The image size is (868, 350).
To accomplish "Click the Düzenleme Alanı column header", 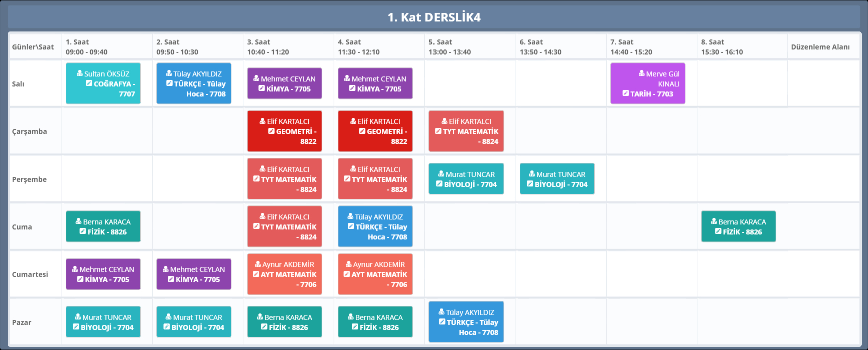I will [820, 47].
